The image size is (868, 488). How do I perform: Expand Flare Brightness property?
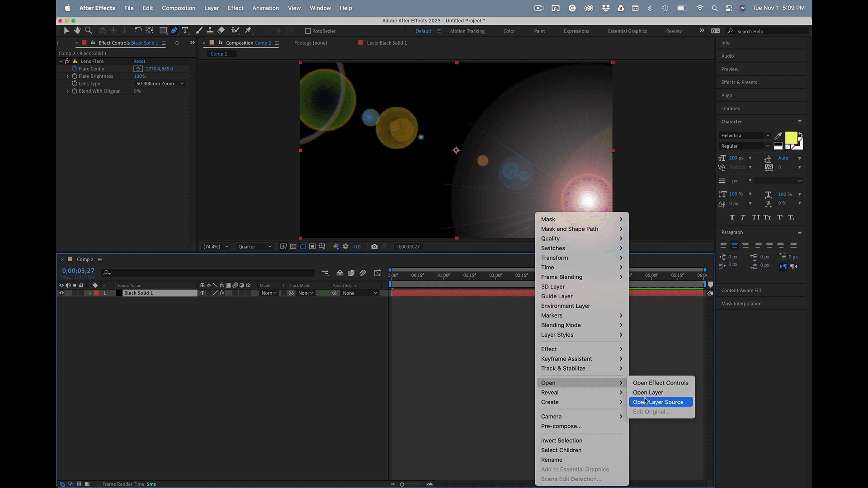(68, 76)
